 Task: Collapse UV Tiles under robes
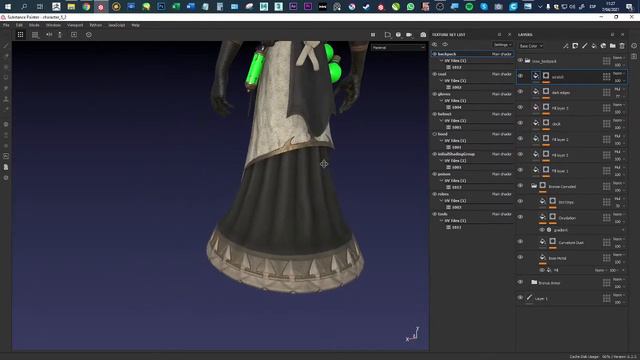[441, 200]
